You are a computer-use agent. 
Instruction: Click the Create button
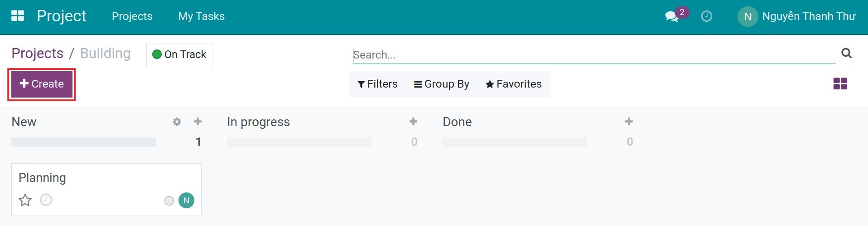pyautogui.click(x=42, y=84)
